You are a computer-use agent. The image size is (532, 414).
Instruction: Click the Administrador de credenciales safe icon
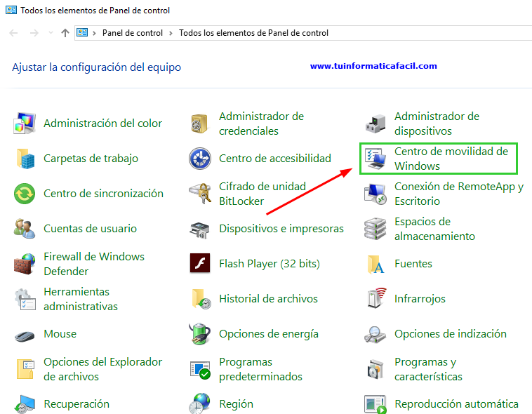click(199, 123)
